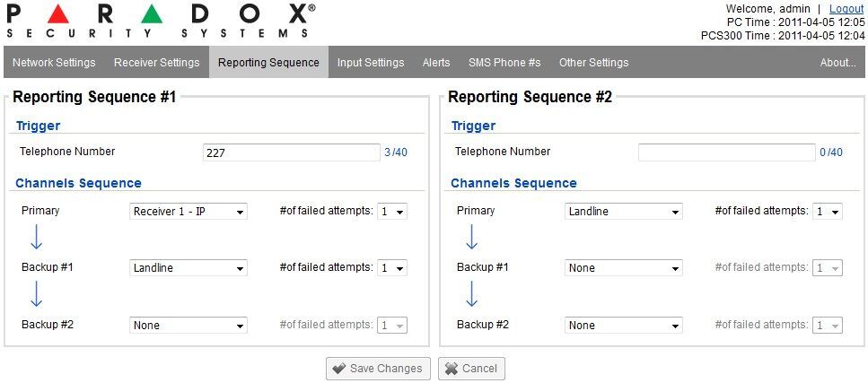Screen dimensions: 868x383
Task: Open Sequence #1 Backup #2 channel dropdown
Action: (x=189, y=326)
